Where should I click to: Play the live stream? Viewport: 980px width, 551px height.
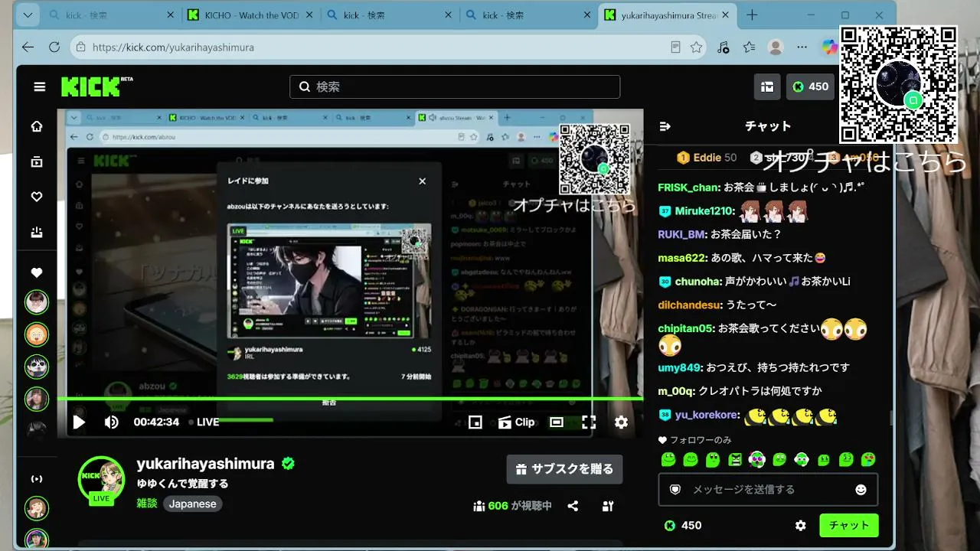[x=79, y=422]
